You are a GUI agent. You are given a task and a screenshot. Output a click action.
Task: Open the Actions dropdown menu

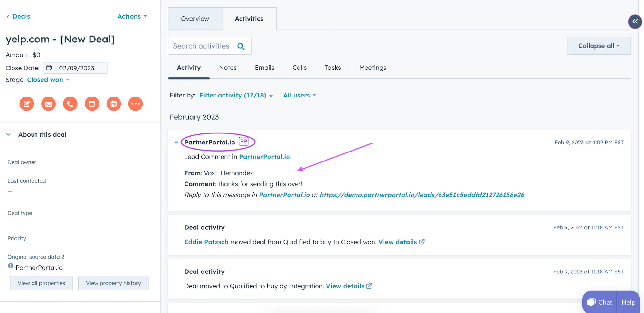(132, 16)
